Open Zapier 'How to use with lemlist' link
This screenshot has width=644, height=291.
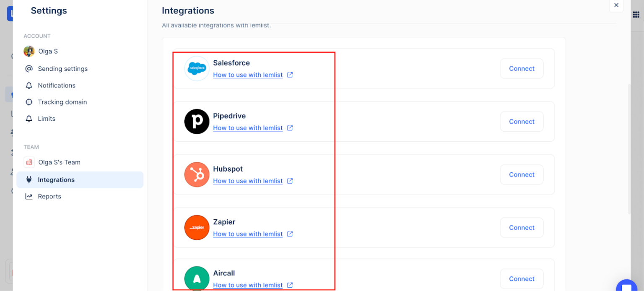pyautogui.click(x=248, y=234)
